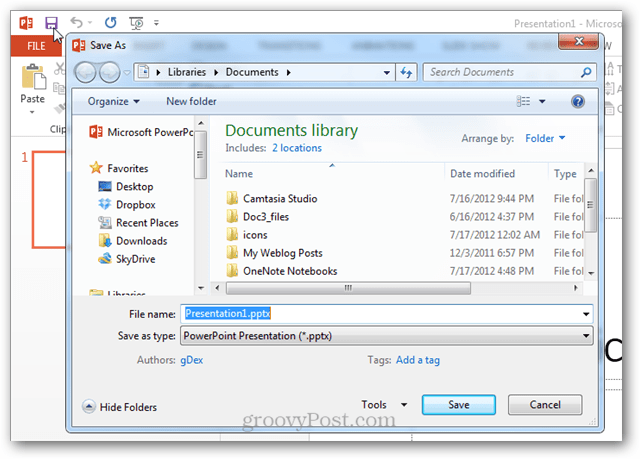Select slide 1 thumbnail in PowerPoint
The image size is (640, 459).
(x=49, y=200)
